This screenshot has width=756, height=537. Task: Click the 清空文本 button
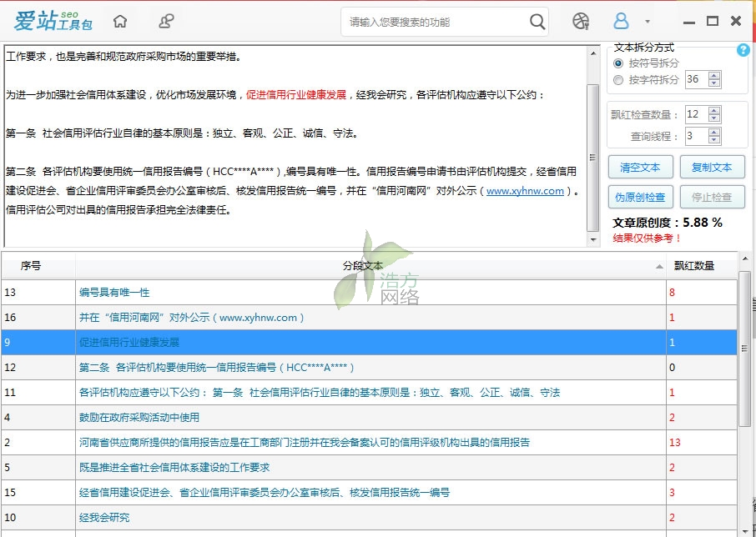[640, 168]
